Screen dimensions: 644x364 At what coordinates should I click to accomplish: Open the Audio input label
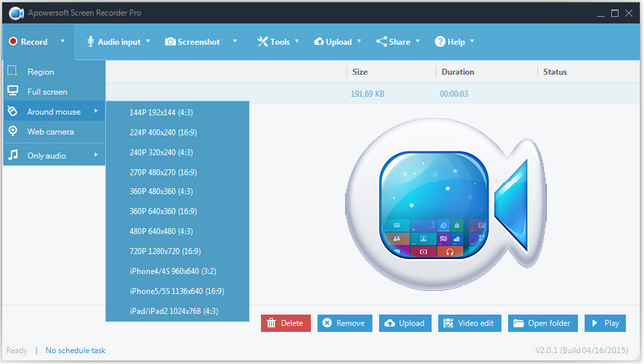pyautogui.click(x=119, y=42)
